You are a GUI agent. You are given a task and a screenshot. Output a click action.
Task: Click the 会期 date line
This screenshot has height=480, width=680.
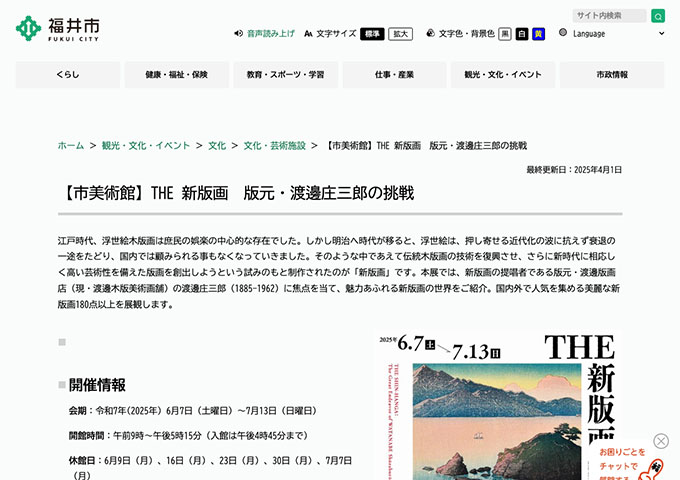[193, 411]
